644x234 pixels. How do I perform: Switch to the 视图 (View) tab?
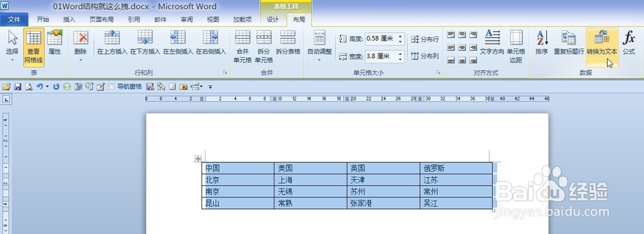pyautogui.click(x=213, y=19)
